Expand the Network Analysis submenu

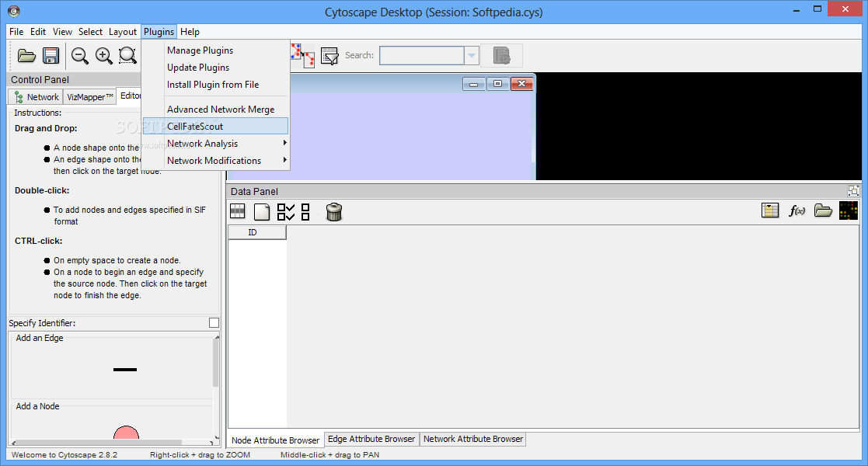click(216, 144)
